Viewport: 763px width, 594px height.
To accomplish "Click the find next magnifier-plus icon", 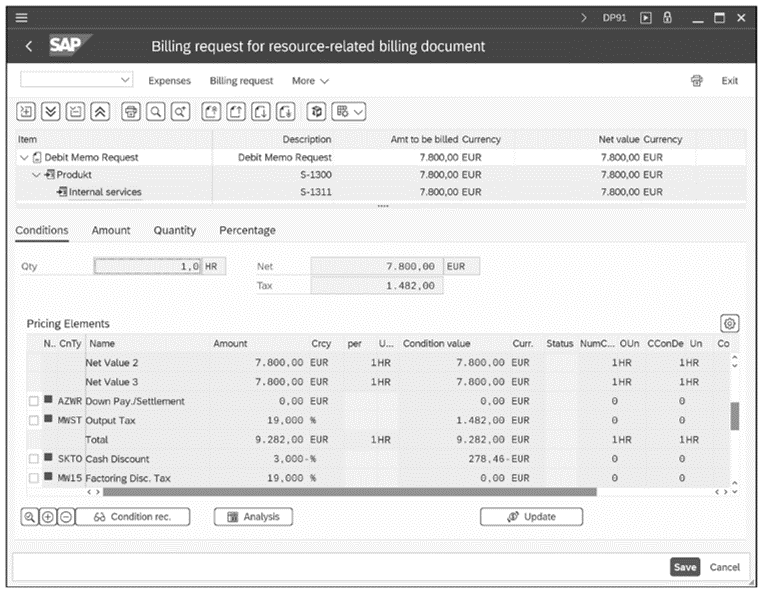I will pyautogui.click(x=181, y=111).
